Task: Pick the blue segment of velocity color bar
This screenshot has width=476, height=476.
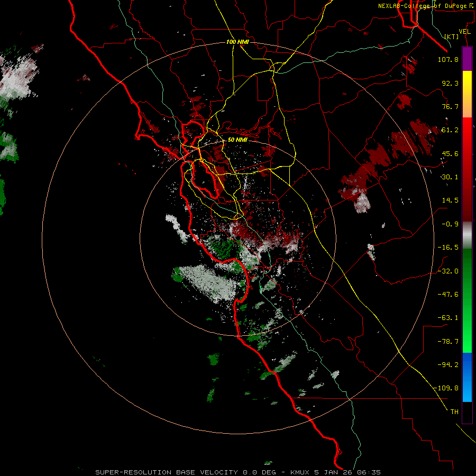Action: [467, 377]
